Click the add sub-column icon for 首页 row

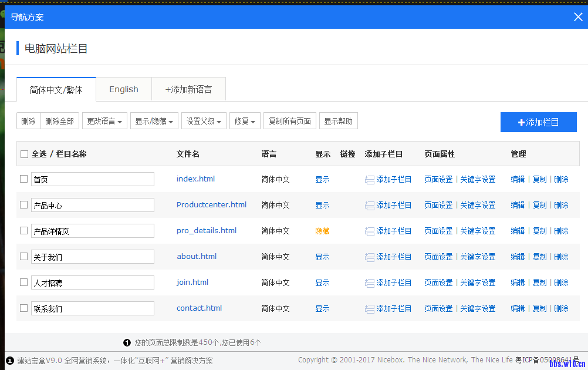coord(370,180)
